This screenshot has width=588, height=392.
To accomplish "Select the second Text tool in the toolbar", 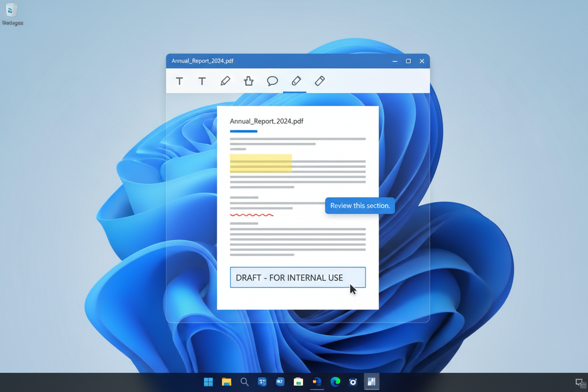I will click(x=202, y=81).
